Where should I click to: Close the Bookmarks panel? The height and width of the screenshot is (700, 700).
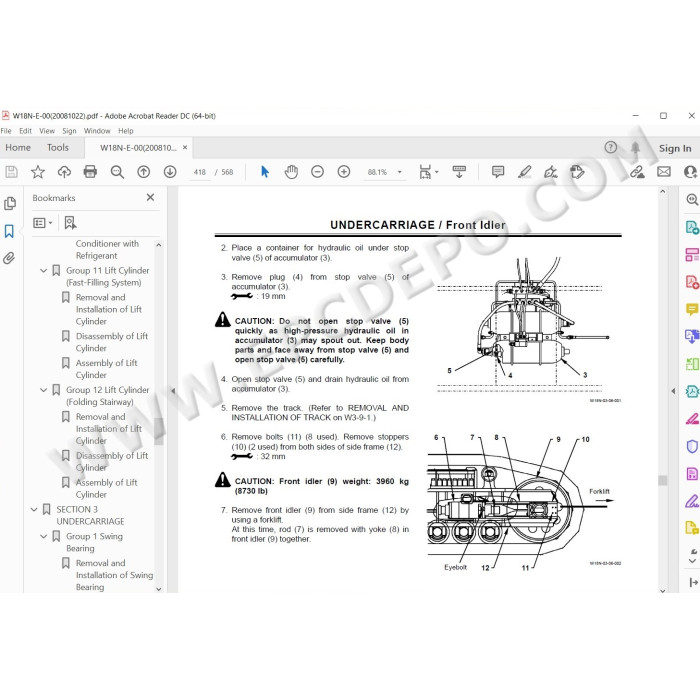tap(150, 197)
